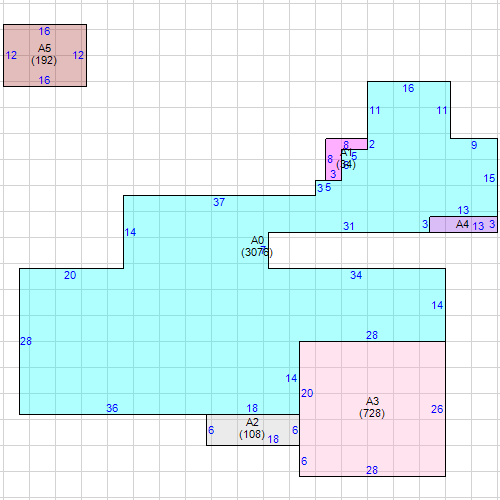500x500 pixels.
Task: Click the 18 dimension inside gray area A2
Action: 273,439
